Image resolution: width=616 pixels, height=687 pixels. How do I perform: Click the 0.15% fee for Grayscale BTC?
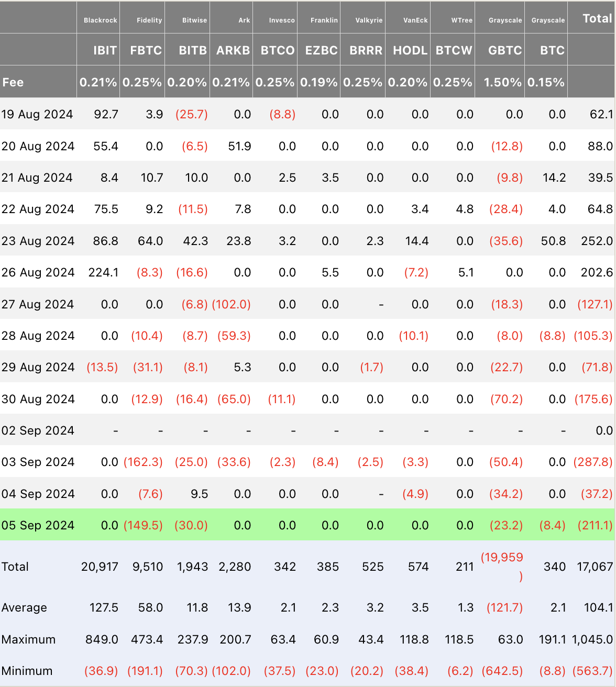point(546,82)
